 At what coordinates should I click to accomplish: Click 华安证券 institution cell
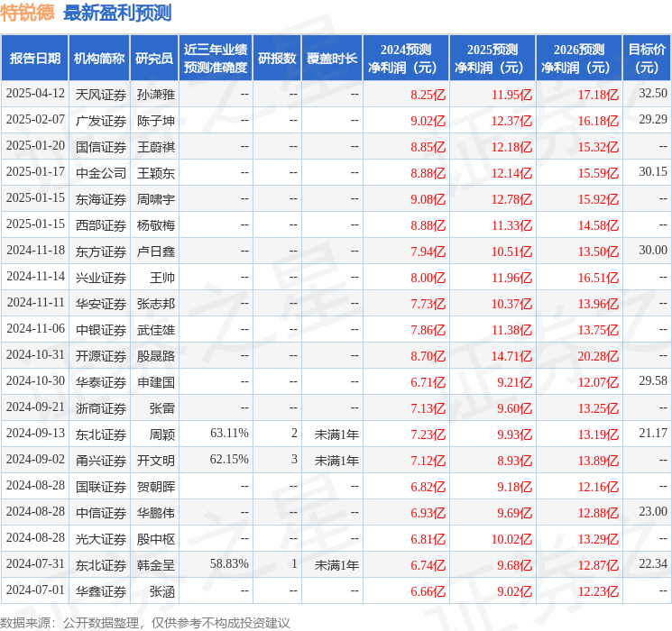pos(101,303)
